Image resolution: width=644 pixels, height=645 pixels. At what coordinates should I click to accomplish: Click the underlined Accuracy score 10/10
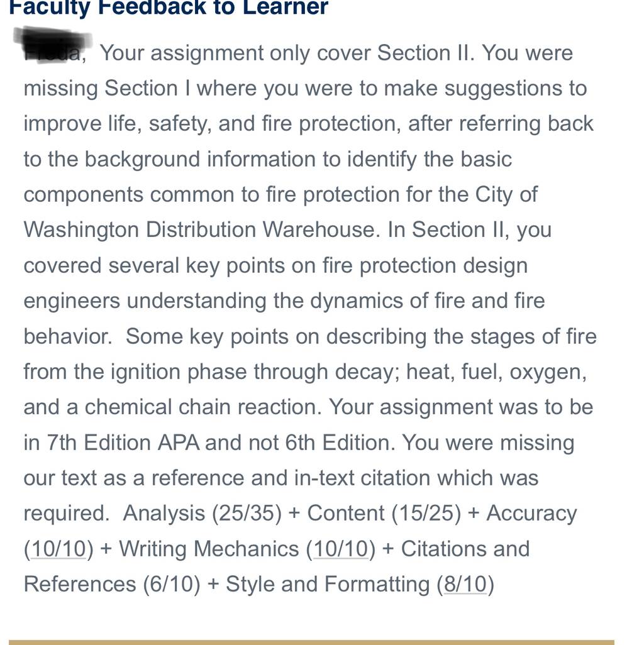coord(58,549)
